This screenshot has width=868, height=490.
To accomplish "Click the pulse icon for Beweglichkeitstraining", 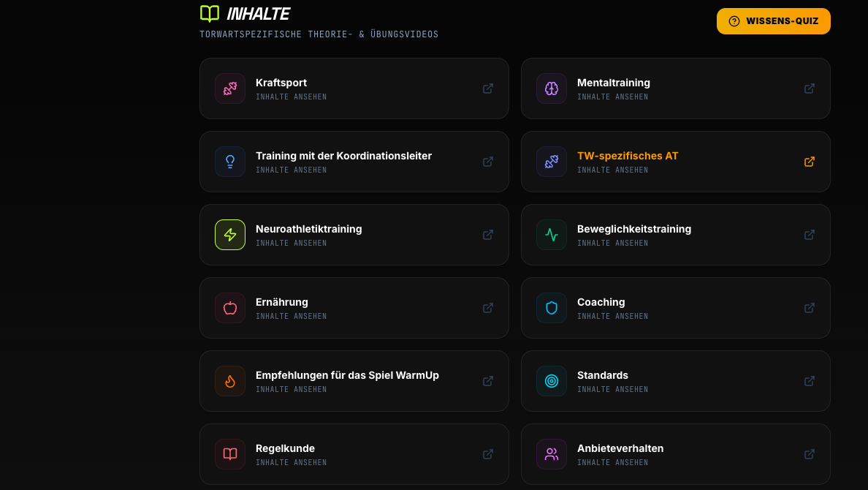I will click(552, 235).
